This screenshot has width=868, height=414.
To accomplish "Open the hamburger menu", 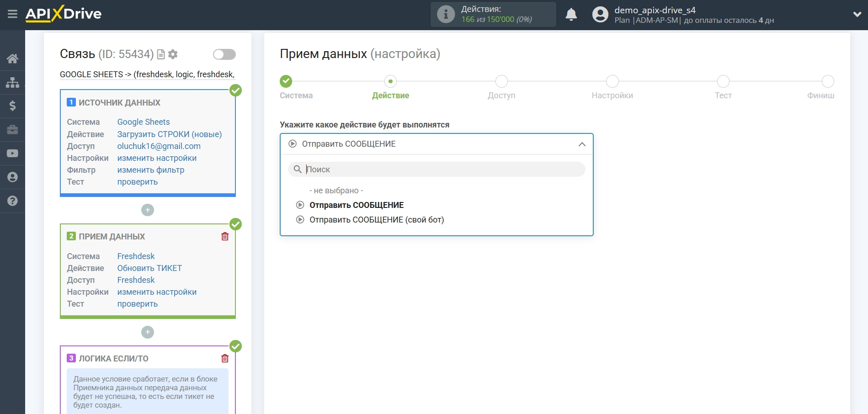I will tap(12, 14).
